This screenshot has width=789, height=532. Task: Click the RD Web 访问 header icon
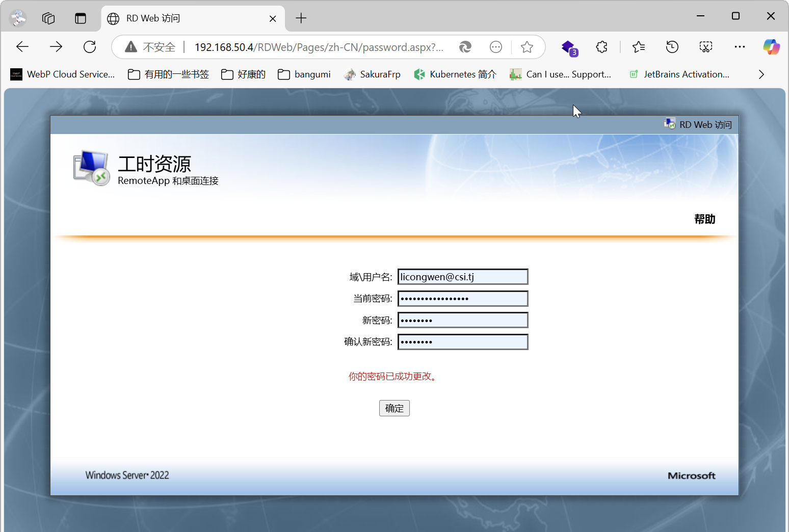[670, 124]
